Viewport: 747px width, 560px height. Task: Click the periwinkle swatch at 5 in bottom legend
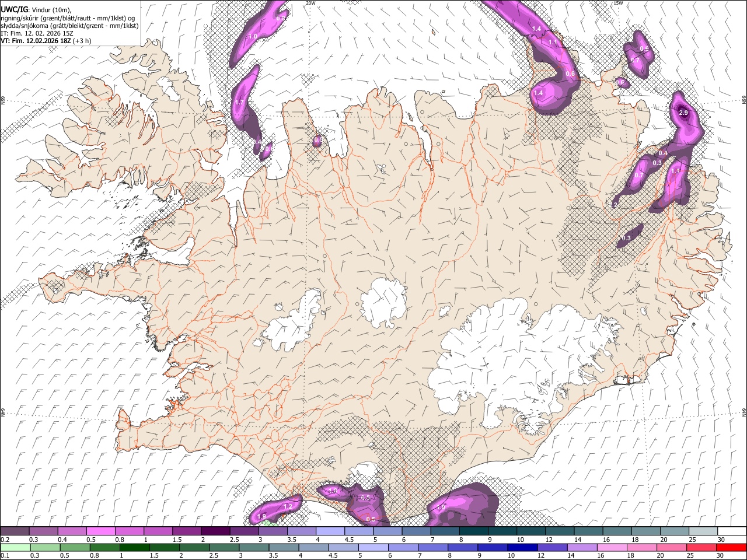point(373,548)
